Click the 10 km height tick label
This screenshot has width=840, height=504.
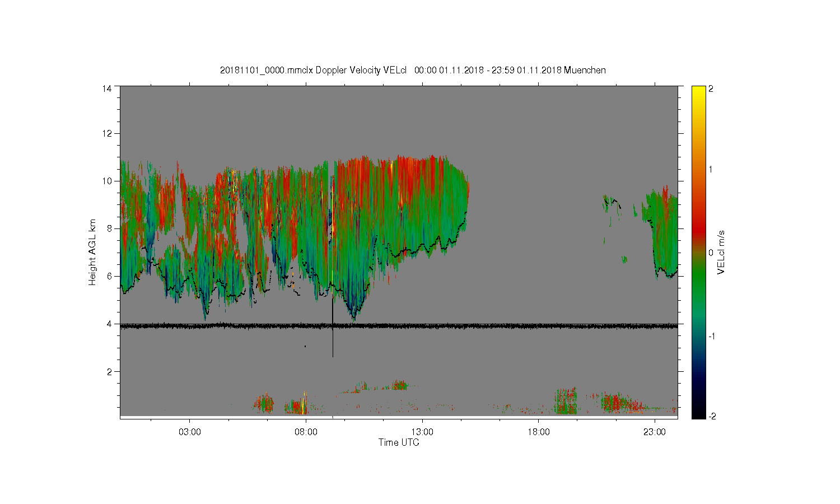click(x=106, y=181)
